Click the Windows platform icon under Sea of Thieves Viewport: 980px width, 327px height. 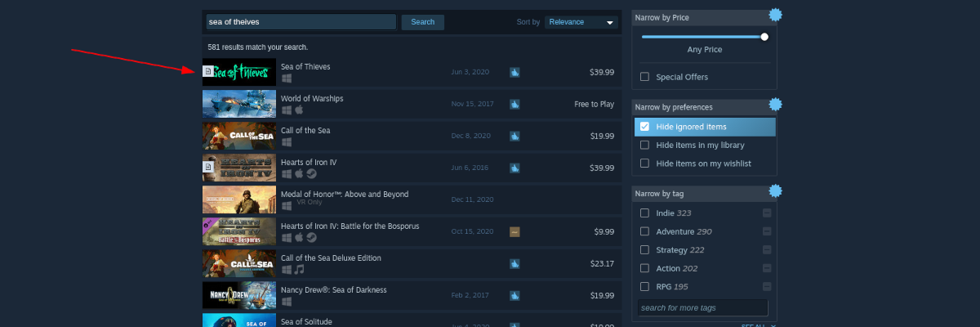pos(287,78)
